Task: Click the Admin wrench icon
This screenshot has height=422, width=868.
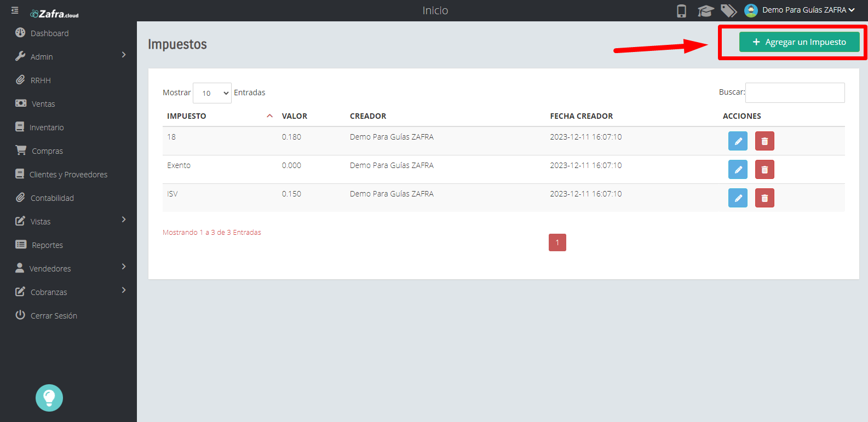Action: tap(20, 56)
